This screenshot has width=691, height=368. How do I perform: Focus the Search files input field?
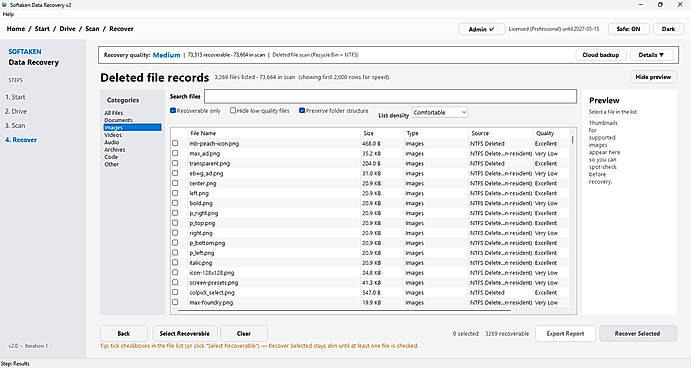[390, 97]
